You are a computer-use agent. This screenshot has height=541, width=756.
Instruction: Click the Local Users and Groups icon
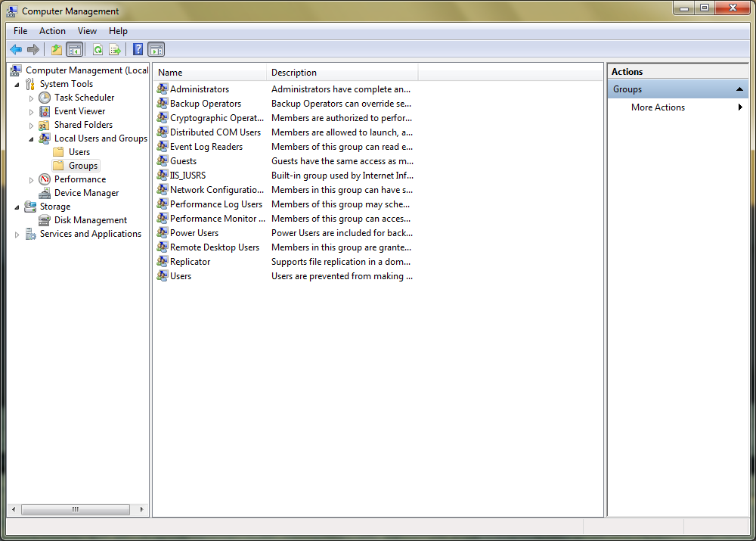(x=45, y=138)
